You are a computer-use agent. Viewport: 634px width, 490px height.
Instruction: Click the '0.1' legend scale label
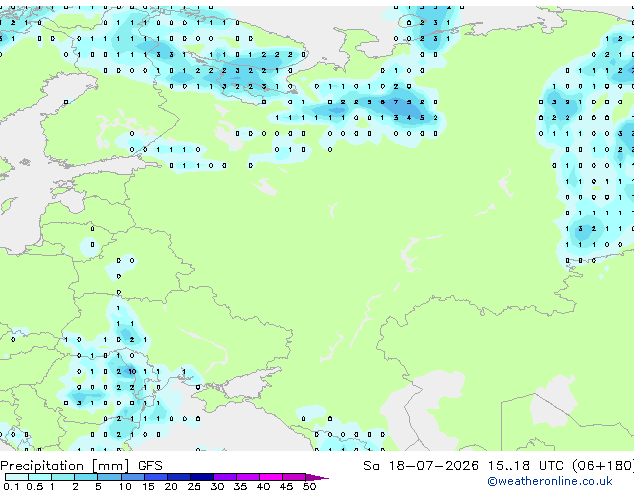click(x=11, y=486)
